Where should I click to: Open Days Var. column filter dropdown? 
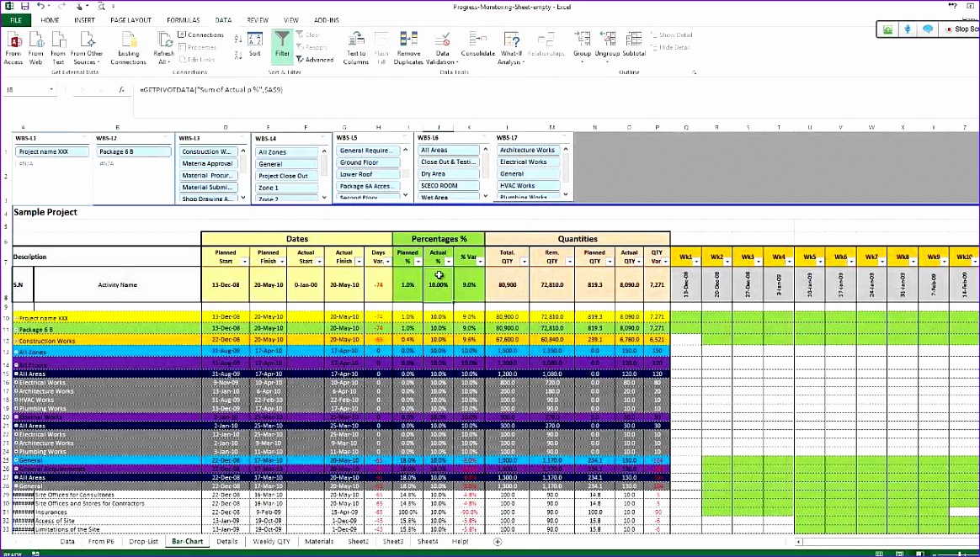tap(387, 263)
